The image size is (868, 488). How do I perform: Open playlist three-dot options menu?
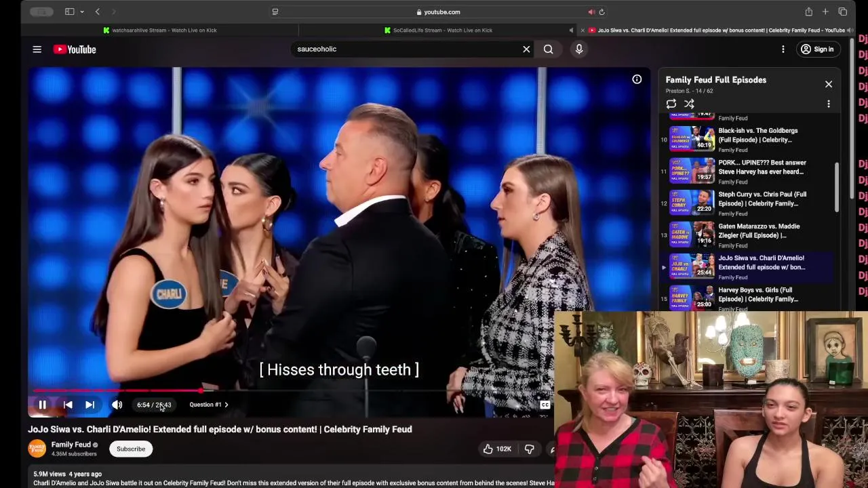click(x=828, y=104)
